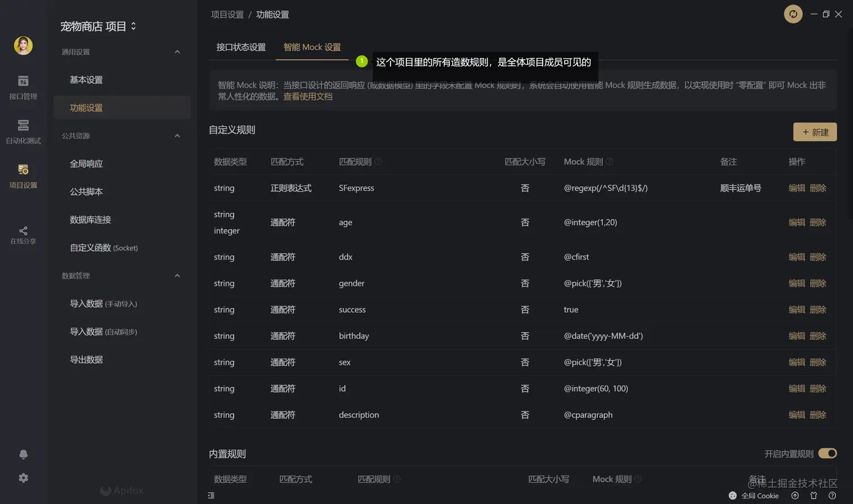The width and height of the screenshot is (853, 504).
Task: Click the upload arrow icon in the status bar
Action: pos(795,496)
